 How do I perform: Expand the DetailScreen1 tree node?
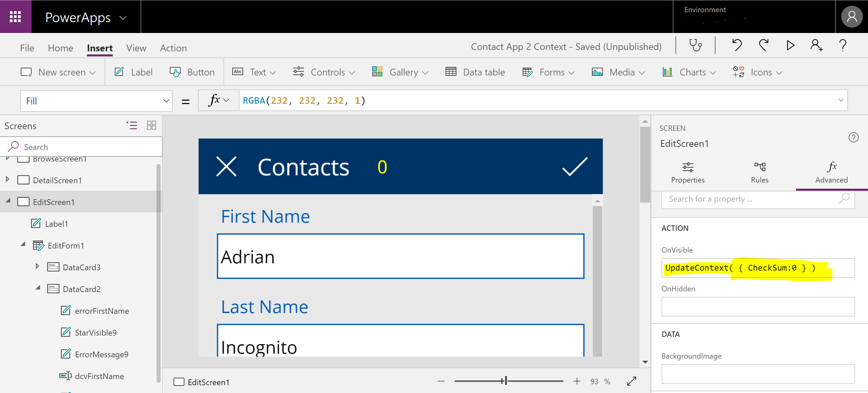pyautogui.click(x=7, y=179)
